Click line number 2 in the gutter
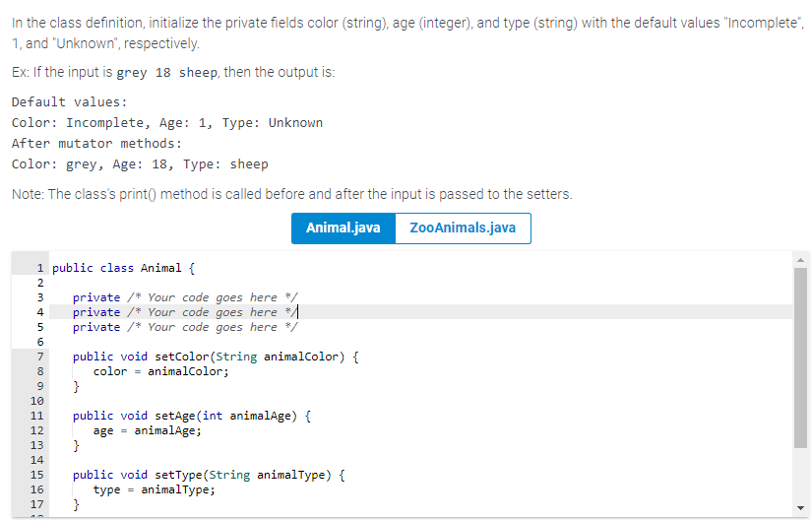The image size is (812, 520). [40, 283]
